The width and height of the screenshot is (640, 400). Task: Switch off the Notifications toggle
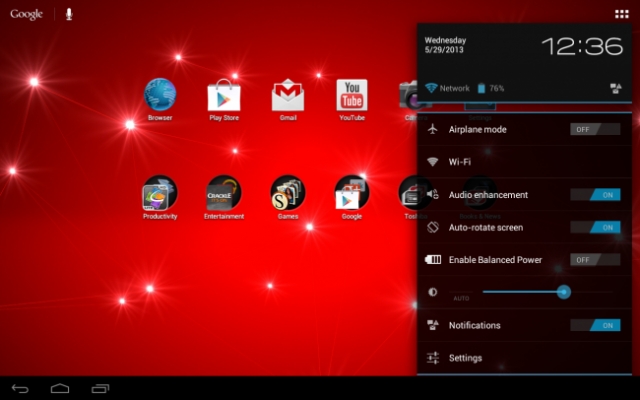click(595, 325)
